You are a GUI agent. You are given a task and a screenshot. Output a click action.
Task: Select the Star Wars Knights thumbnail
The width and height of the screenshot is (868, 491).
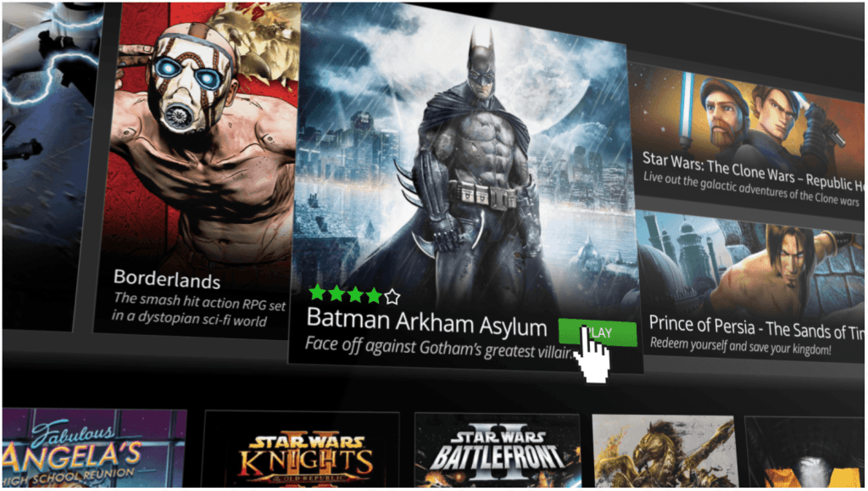(302, 449)
